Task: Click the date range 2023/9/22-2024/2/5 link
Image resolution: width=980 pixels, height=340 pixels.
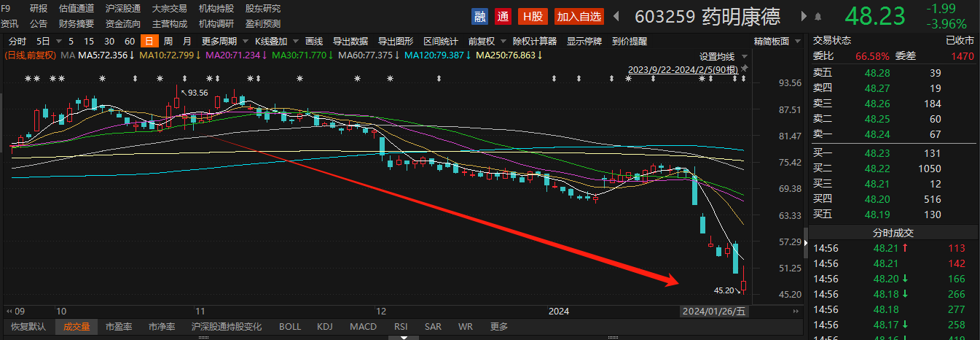Action: pos(683,69)
